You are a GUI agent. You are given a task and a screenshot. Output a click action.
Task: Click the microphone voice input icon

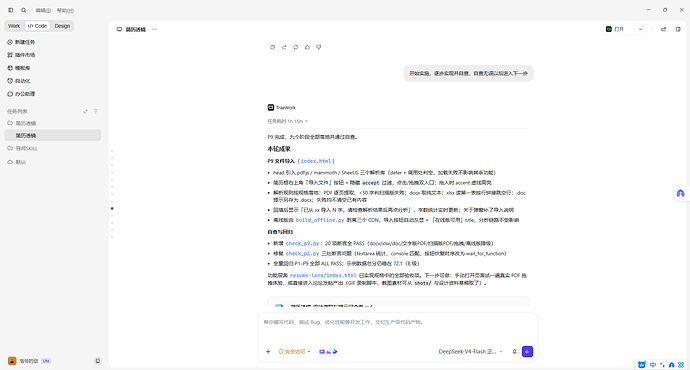(x=514, y=352)
